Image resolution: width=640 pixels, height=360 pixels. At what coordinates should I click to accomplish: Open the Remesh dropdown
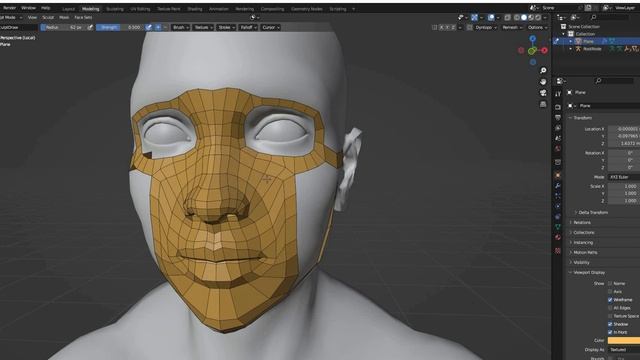[512, 27]
